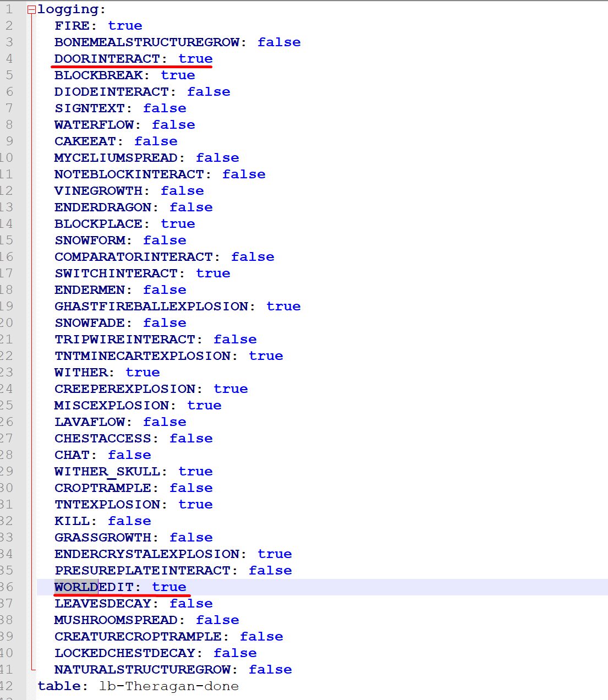This screenshot has height=700, width=608.
Task: Click line number 36 in the gutter
Action: (x=8, y=587)
